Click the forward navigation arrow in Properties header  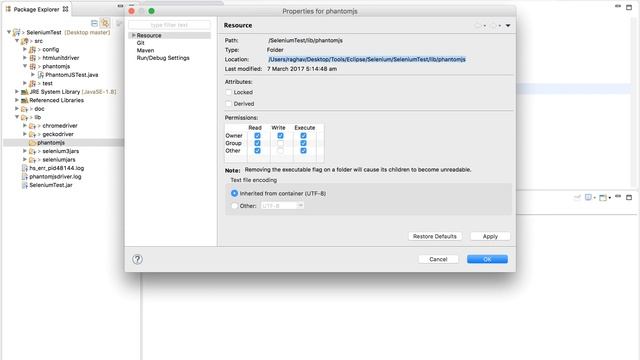tap(493, 26)
